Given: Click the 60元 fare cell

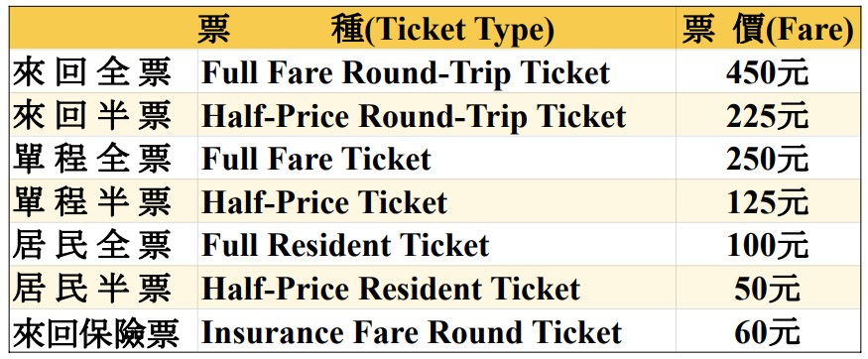Looking at the screenshot, I should click(x=769, y=331).
